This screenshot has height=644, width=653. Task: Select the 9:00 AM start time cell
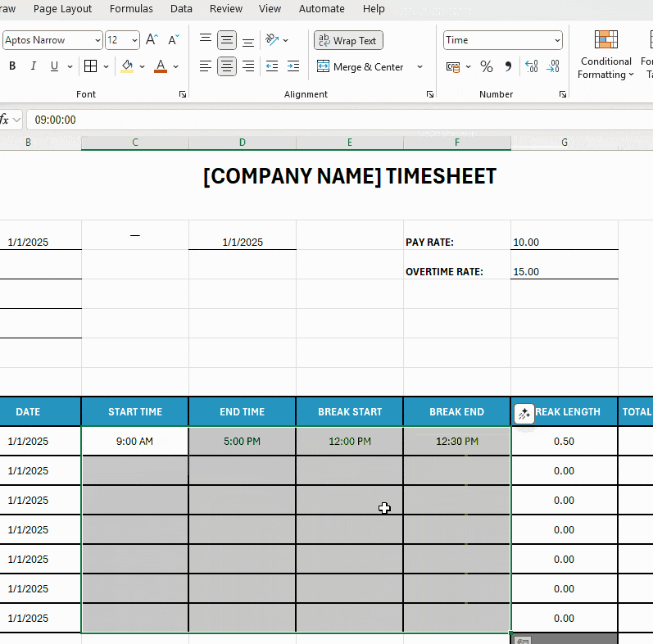coord(135,441)
